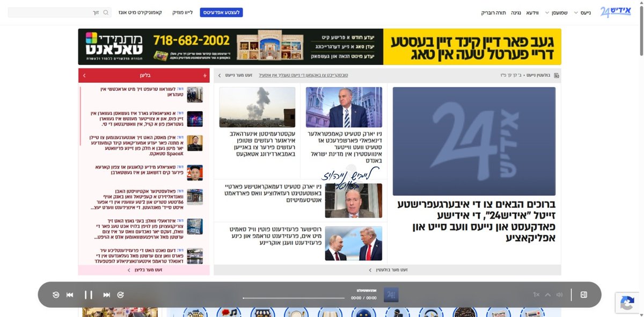Open the Putin and Trump article thumbnail

tap(354, 243)
